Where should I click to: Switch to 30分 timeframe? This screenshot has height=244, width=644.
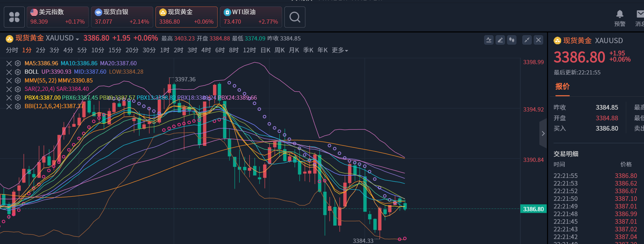(149, 50)
